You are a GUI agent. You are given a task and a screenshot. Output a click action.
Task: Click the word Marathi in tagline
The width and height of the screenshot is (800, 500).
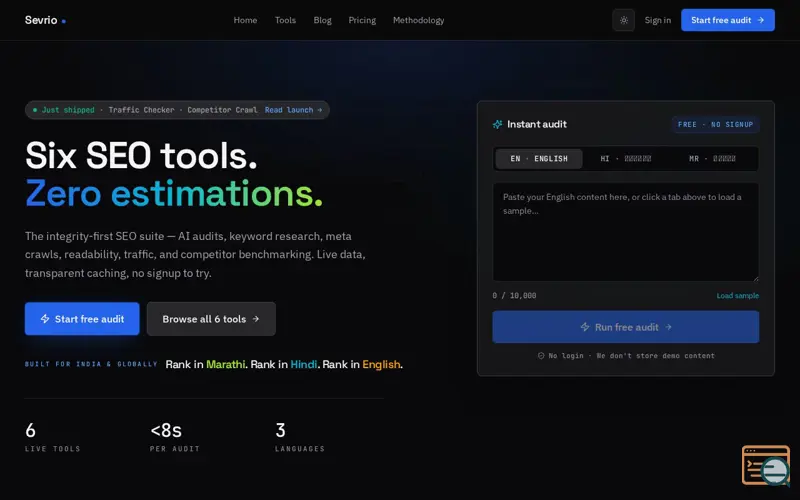226,364
